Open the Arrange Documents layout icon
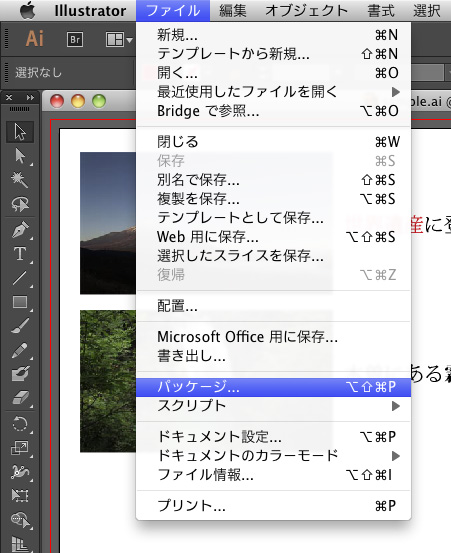The image size is (451, 553). 115,40
